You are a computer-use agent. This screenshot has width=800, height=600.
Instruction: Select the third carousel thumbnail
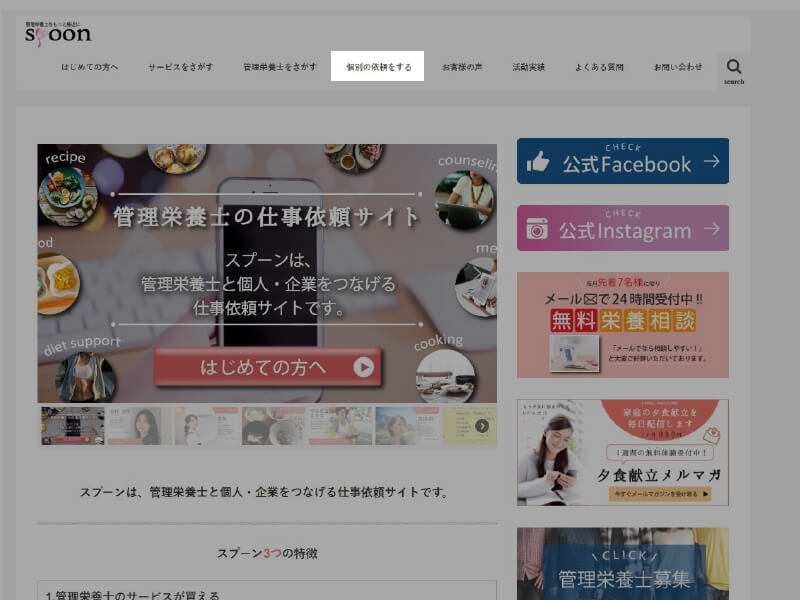(x=206, y=426)
